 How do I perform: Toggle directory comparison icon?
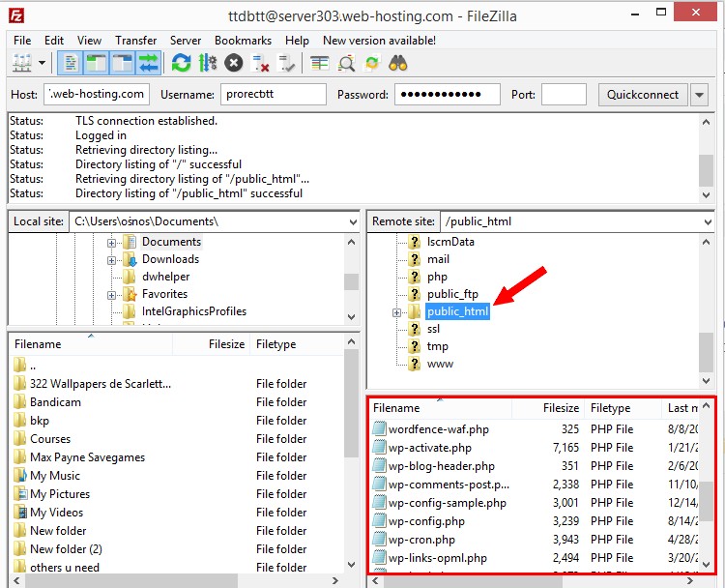pyautogui.click(x=346, y=63)
